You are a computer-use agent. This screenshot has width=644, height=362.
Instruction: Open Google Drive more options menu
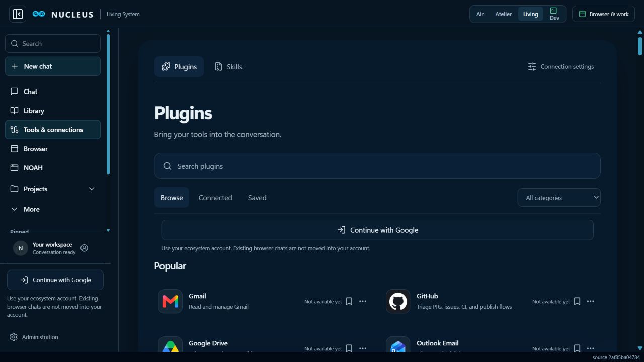click(x=363, y=348)
